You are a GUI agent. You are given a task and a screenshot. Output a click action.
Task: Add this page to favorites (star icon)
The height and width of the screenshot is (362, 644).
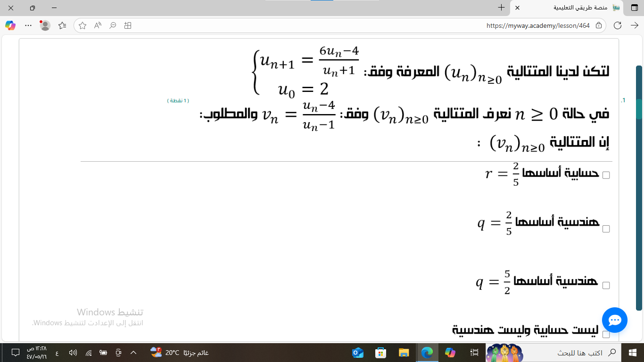click(83, 25)
